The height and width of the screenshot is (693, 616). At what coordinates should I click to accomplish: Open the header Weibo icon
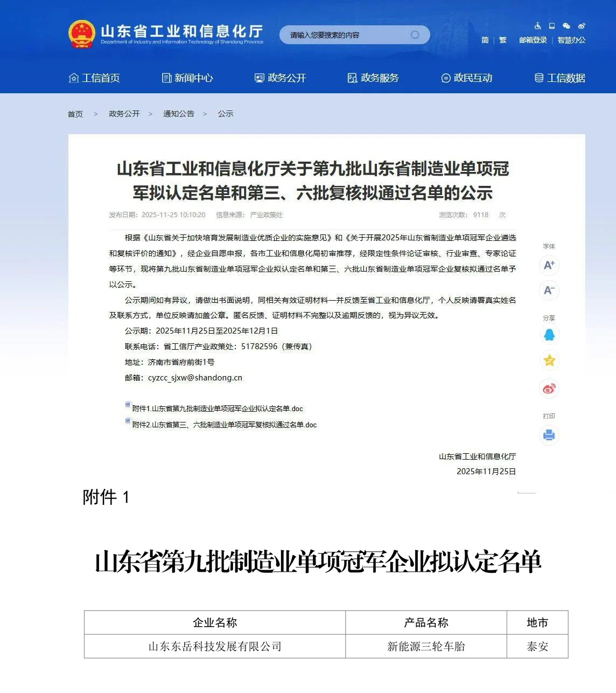click(582, 26)
